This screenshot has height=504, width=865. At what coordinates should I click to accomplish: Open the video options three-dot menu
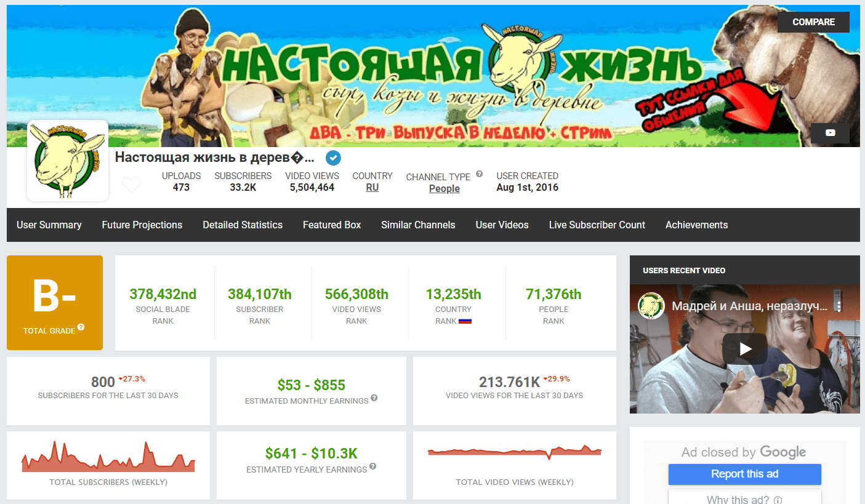(x=839, y=306)
